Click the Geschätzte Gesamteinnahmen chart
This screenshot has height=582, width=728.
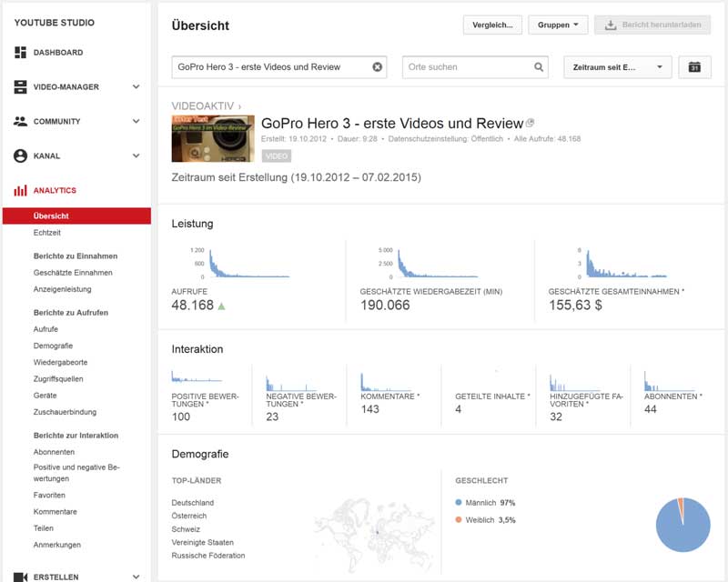click(x=622, y=263)
